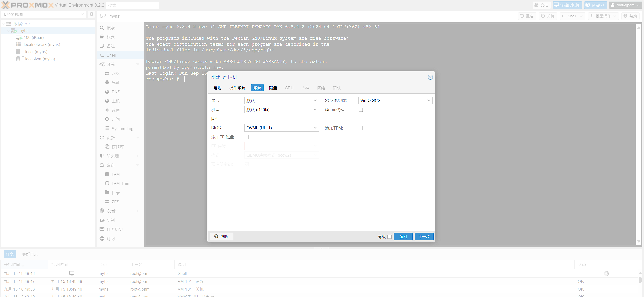This screenshot has width=644, height=297.
Task: Switch to the CPU tab in VM creation
Action: pyautogui.click(x=289, y=88)
